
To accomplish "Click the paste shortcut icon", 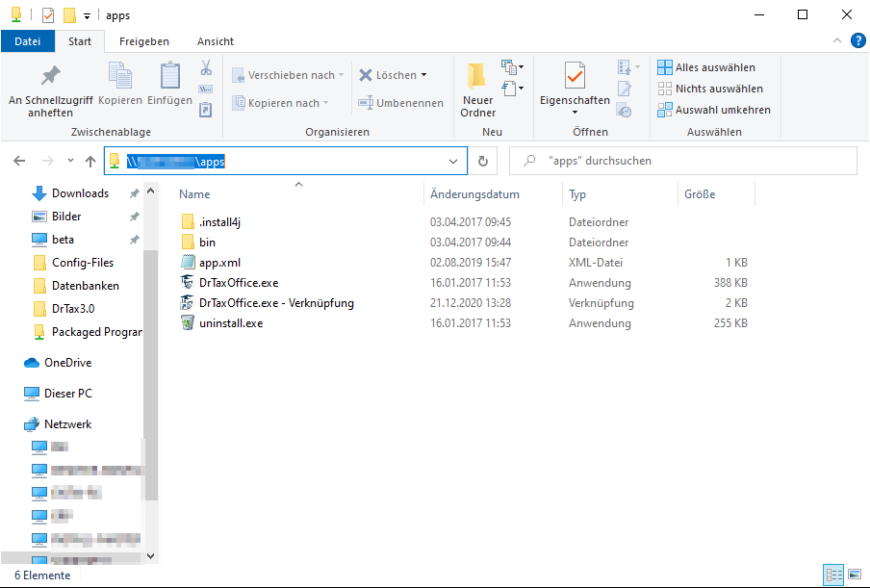I will [x=206, y=110].
